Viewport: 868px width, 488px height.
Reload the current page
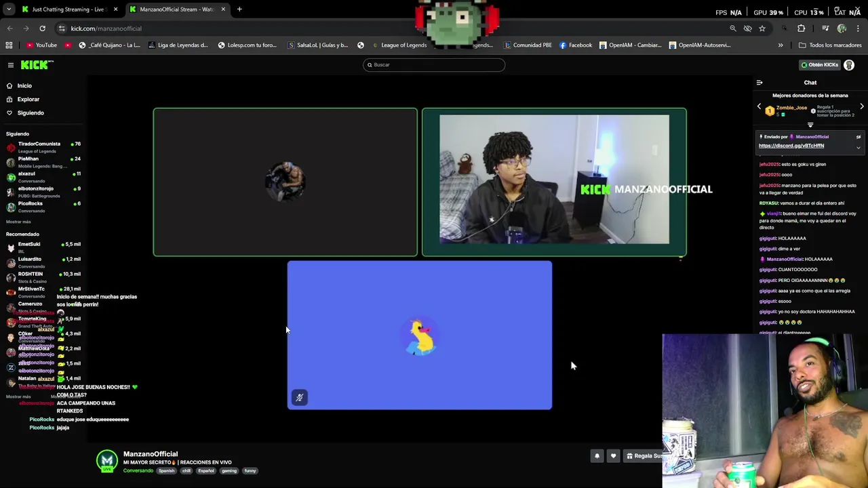pyautogui.click(x=42, y=28)
